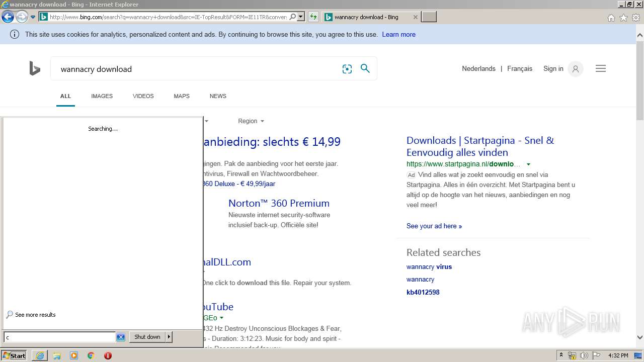Expand the address bar autocomplete dropdown
The height and width of the screenshot is (362, 644).
301,17
